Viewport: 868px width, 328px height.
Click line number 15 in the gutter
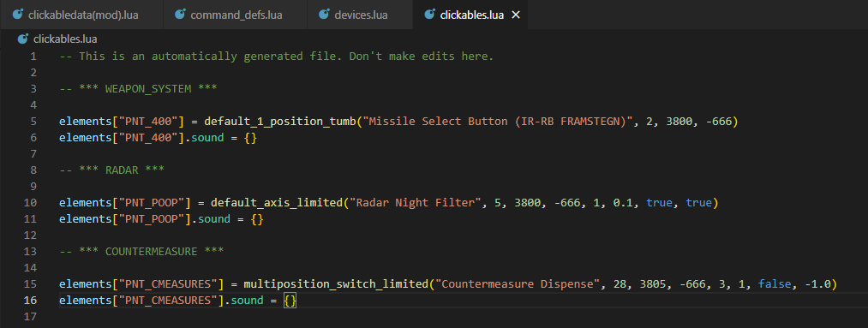tap(31, 284)
